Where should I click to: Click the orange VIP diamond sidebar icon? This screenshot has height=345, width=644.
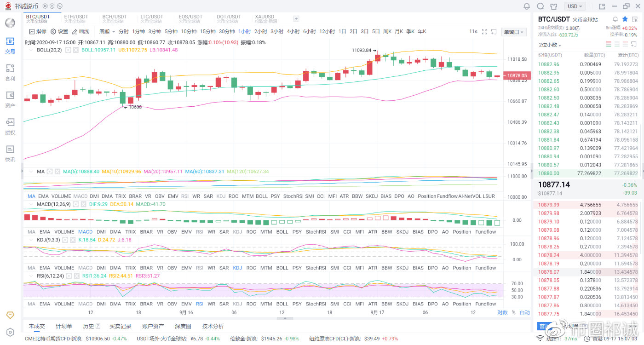tap(10, 315)
